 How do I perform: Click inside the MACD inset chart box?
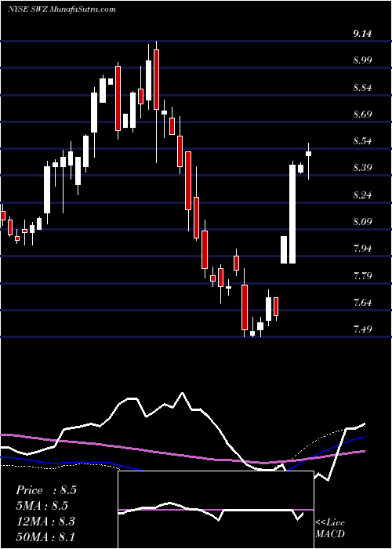(216, 510)
